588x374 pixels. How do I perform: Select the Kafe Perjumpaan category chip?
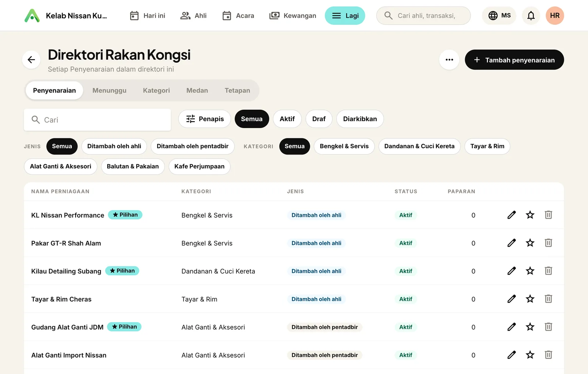click(200, 166)
